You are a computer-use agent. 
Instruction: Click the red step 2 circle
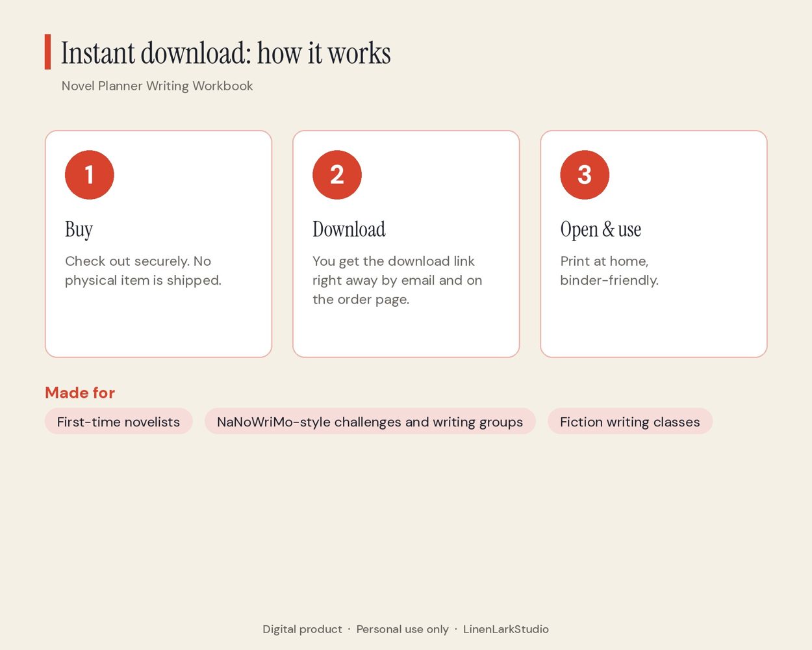tap(337, 175)
